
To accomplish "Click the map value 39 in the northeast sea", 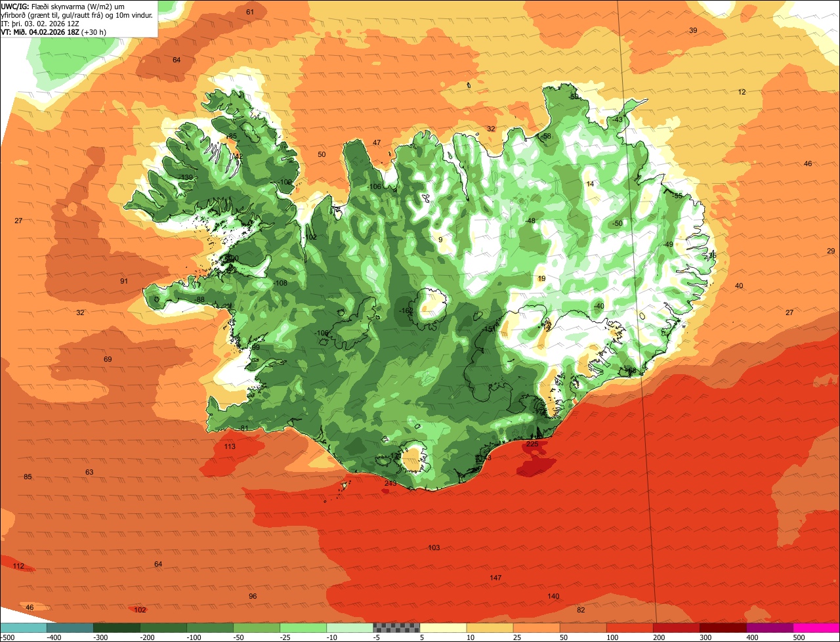I will click(693, 30).
